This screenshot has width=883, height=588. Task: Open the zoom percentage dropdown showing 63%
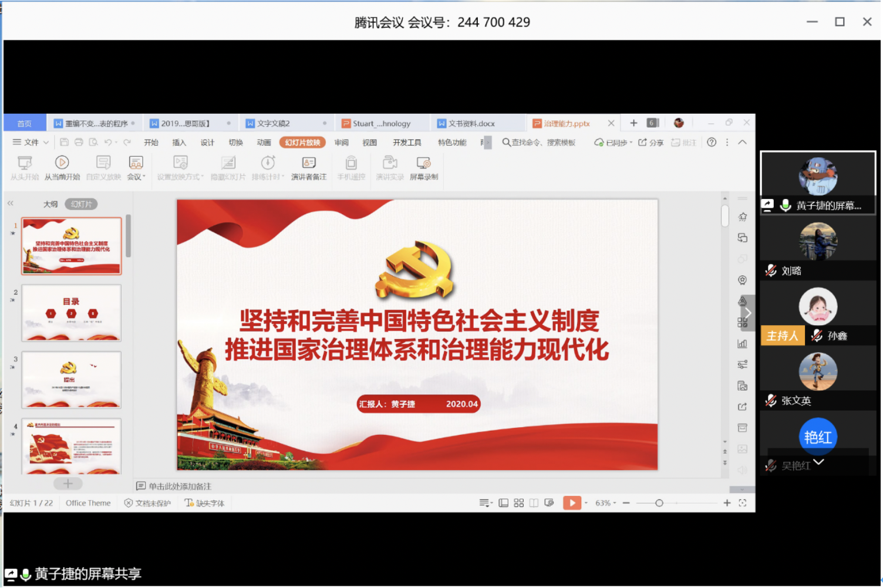(x=605, y=502)
